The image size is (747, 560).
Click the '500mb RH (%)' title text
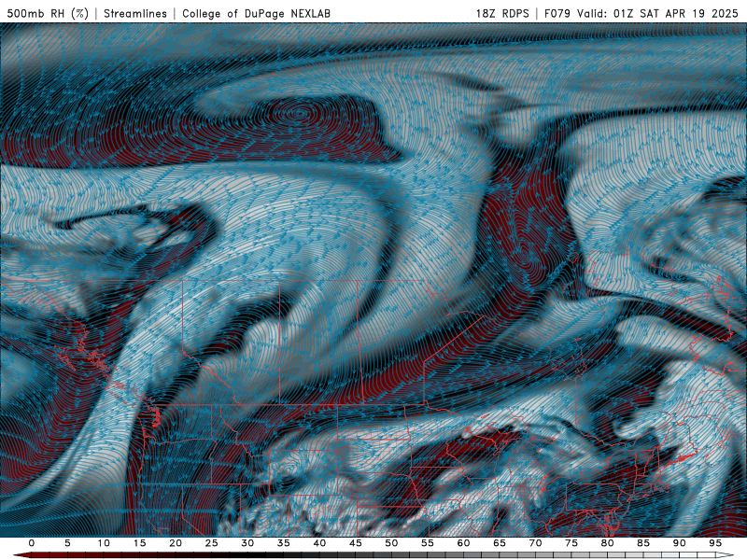(49, 14)
